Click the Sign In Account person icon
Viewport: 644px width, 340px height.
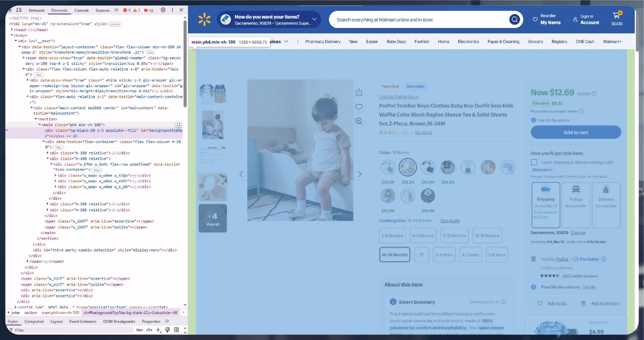point(575,19)
